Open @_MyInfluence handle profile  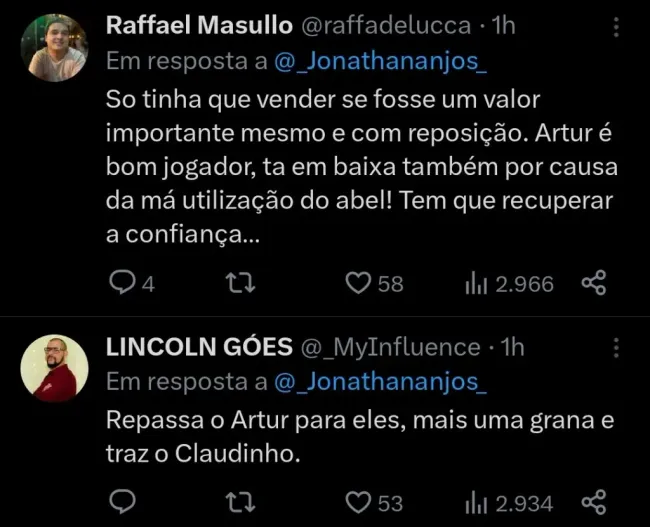391,347
